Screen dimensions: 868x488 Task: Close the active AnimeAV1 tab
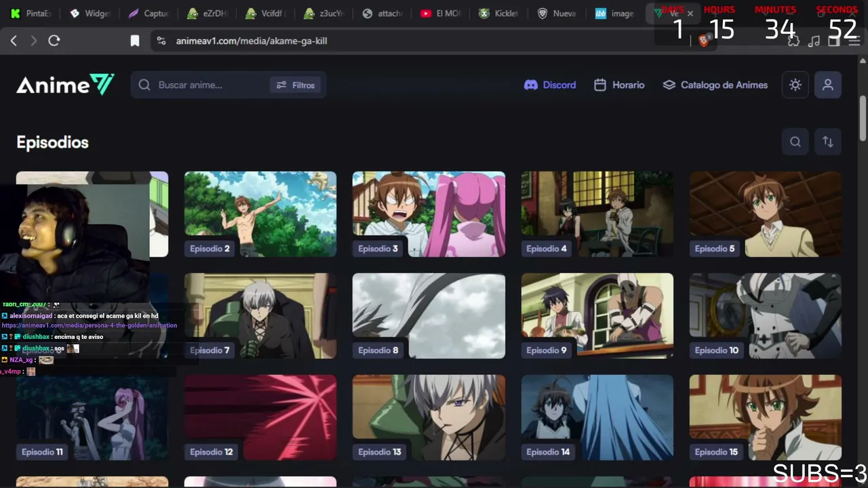click(x=690, y=13)
